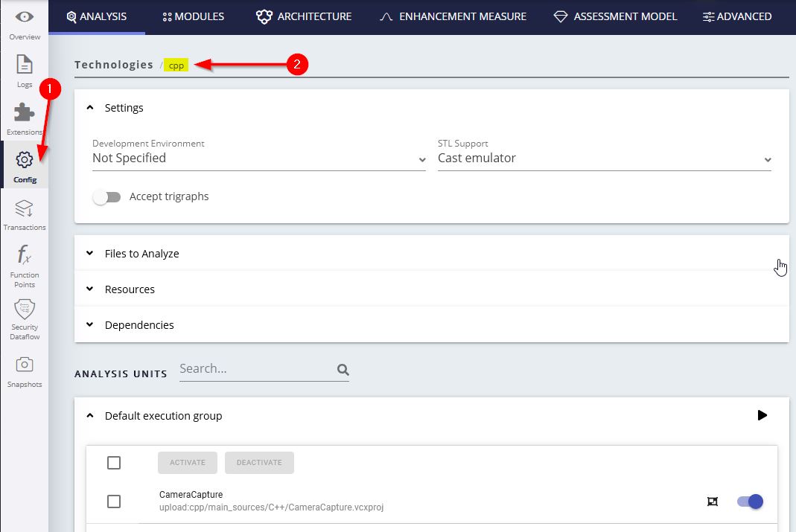
Task: Open the Development Environment dropdown
Action: tap(258, 158)
